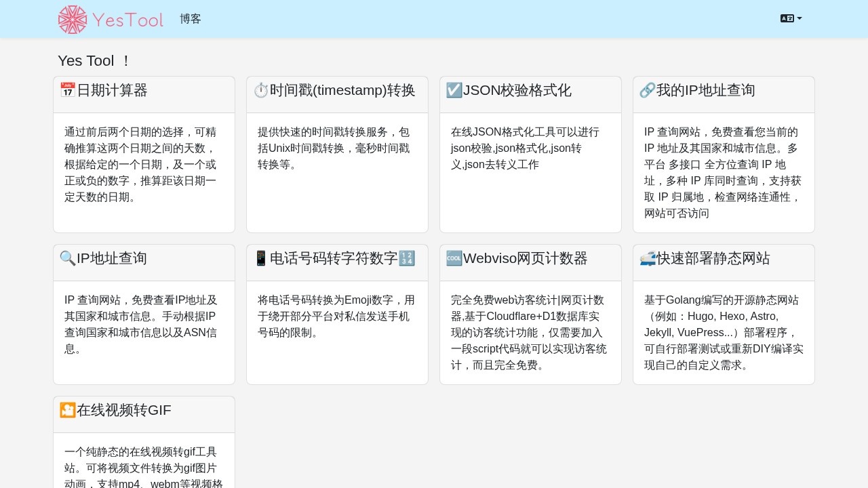Open the language switcher dropdown
This screenshot has height=488, width=868.
[791, 18]
